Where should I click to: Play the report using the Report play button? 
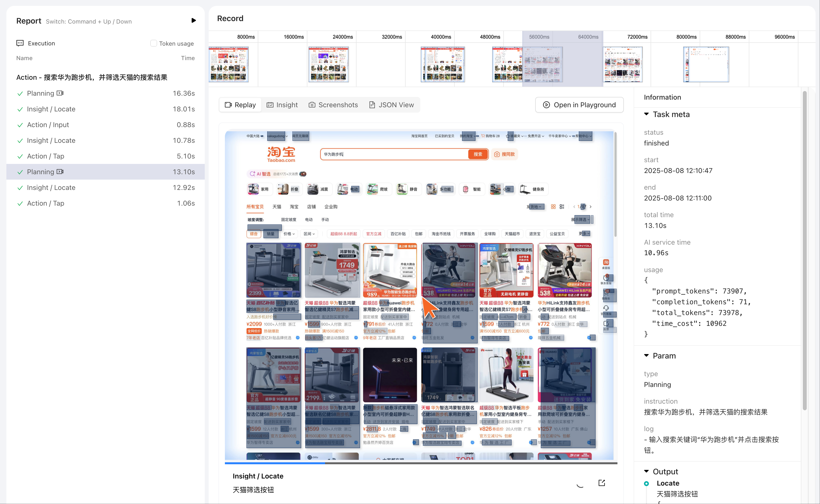193,21
